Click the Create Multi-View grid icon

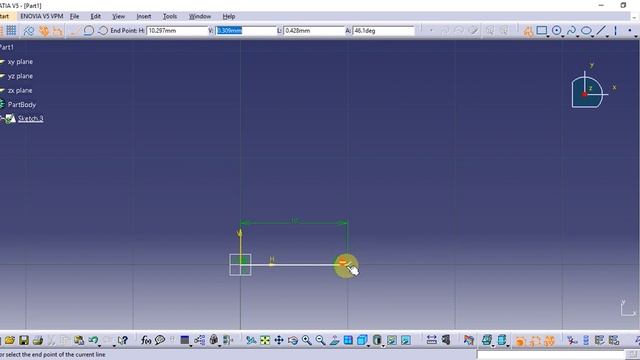348,340
